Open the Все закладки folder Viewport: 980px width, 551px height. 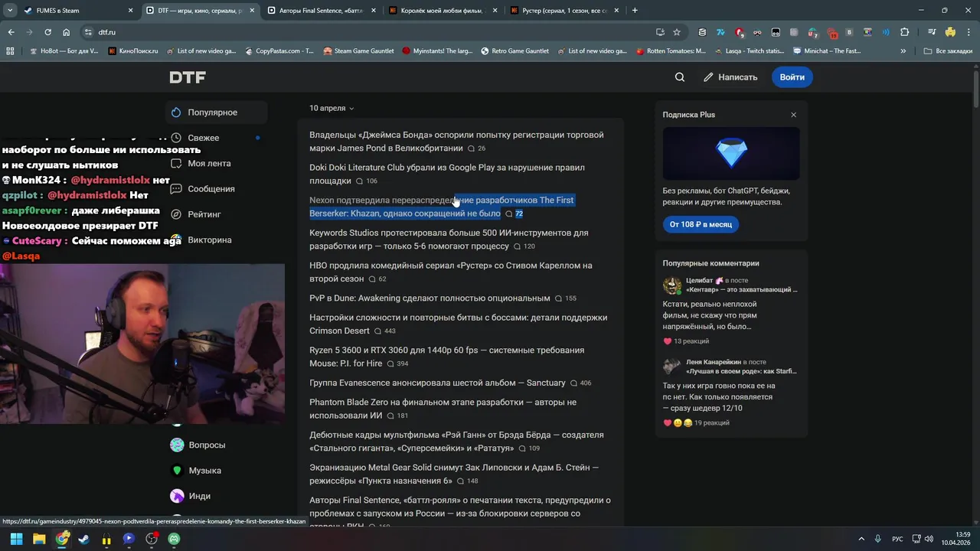pos(948,51)
